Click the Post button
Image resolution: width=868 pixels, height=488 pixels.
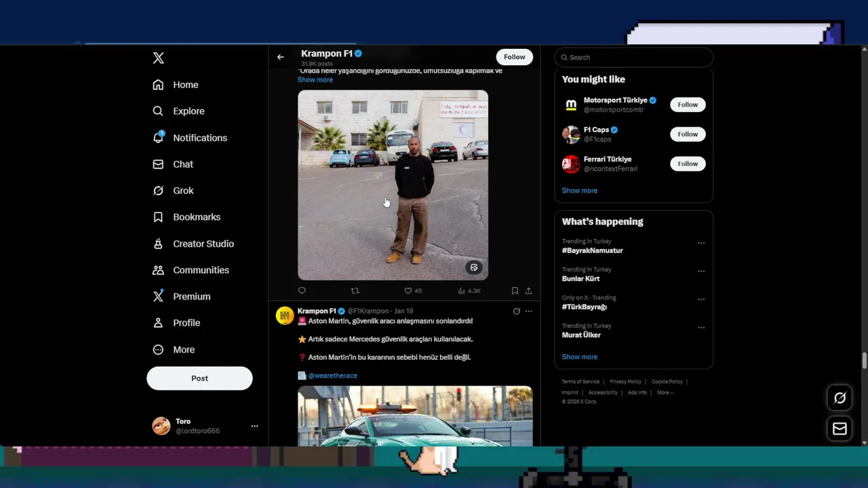(x=199, y=378)
